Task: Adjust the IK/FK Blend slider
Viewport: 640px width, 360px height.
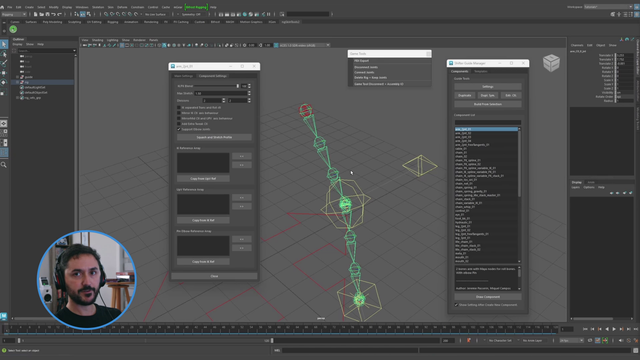Action: (x=216, y=86)
